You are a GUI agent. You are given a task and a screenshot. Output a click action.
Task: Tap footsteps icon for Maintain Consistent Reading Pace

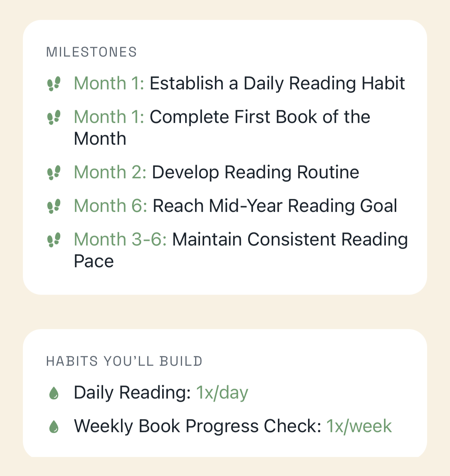tap(54, 240)
